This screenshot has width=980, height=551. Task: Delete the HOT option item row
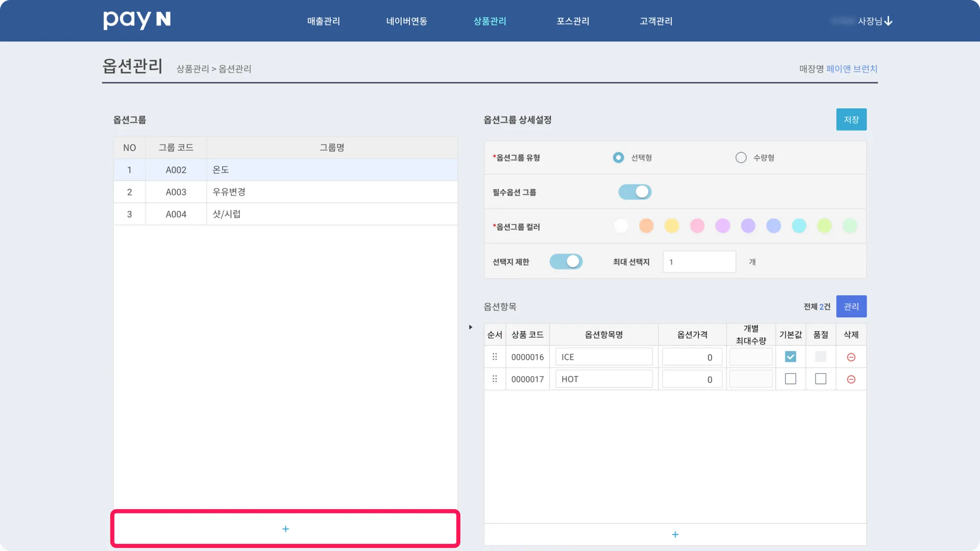[x=851, y=379]
